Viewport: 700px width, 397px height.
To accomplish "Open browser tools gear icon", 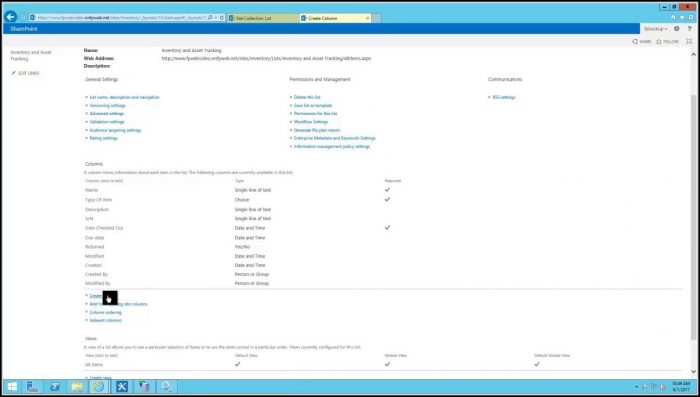I will [x=690, y=17].
